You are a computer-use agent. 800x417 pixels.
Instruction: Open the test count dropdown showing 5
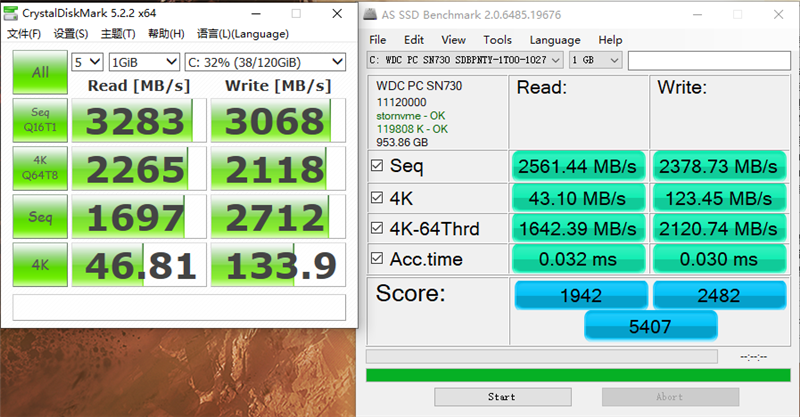tap(87, 62)
